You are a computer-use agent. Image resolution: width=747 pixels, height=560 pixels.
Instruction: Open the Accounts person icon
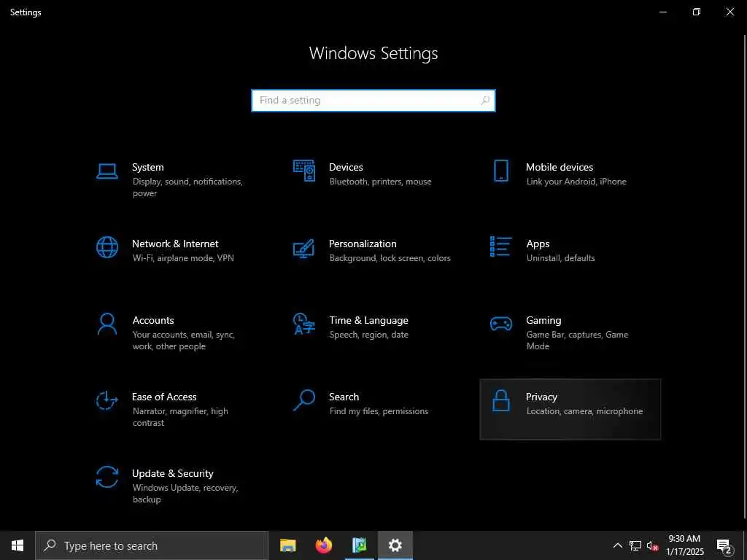(107, 324)
